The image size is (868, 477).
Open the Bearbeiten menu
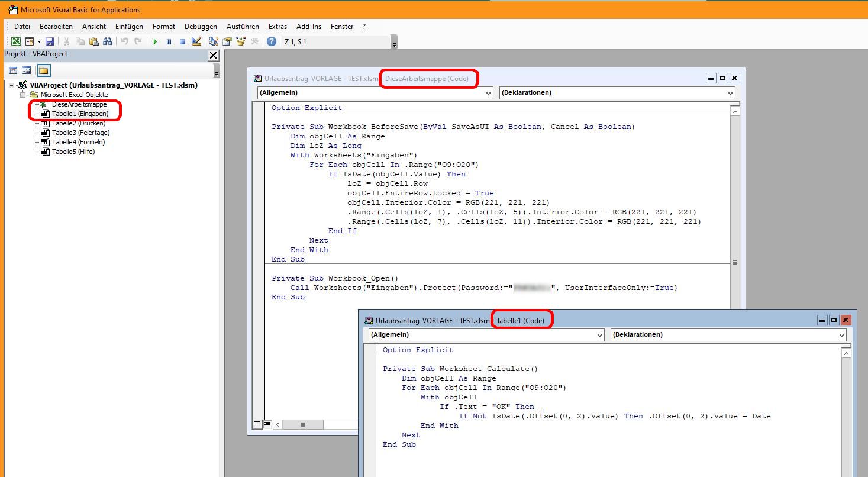(x=56, y=27)
